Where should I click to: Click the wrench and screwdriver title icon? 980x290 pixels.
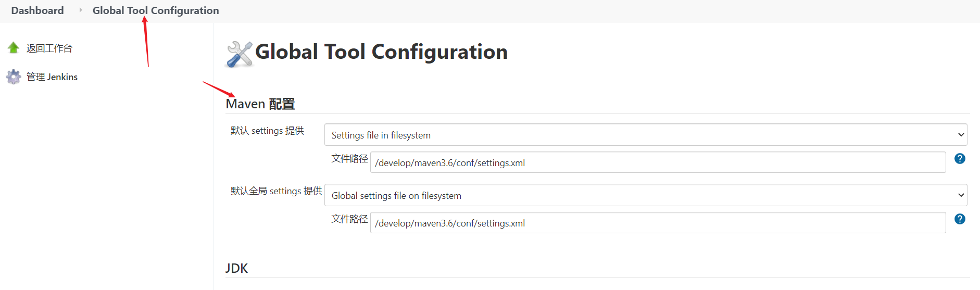pyautogui.click(x=239, y=54)
